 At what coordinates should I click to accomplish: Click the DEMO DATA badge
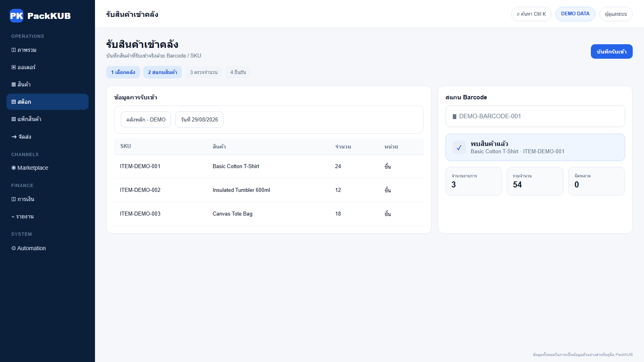tap(575, 14)
